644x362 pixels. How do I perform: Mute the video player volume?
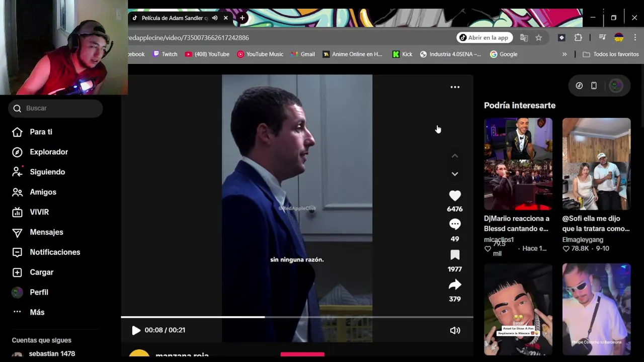(x=455, y=330)
